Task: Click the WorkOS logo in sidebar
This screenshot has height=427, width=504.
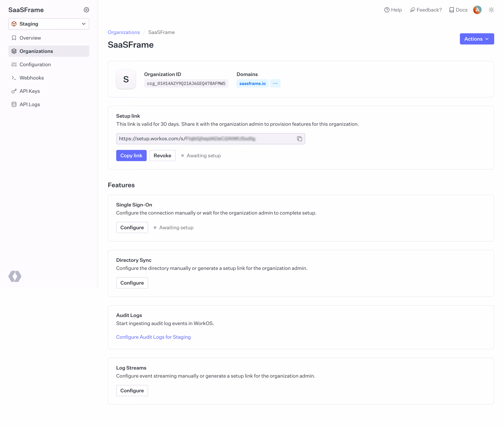Action: point(15,276)
